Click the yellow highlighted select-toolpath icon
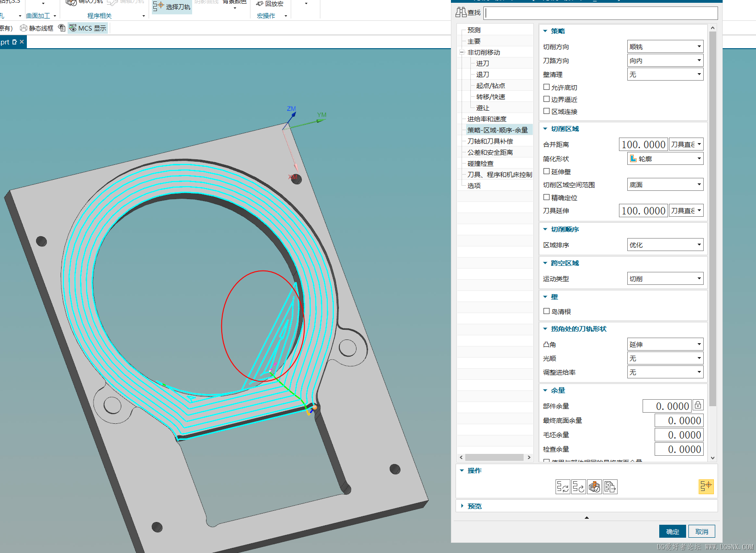 [706, 486]
